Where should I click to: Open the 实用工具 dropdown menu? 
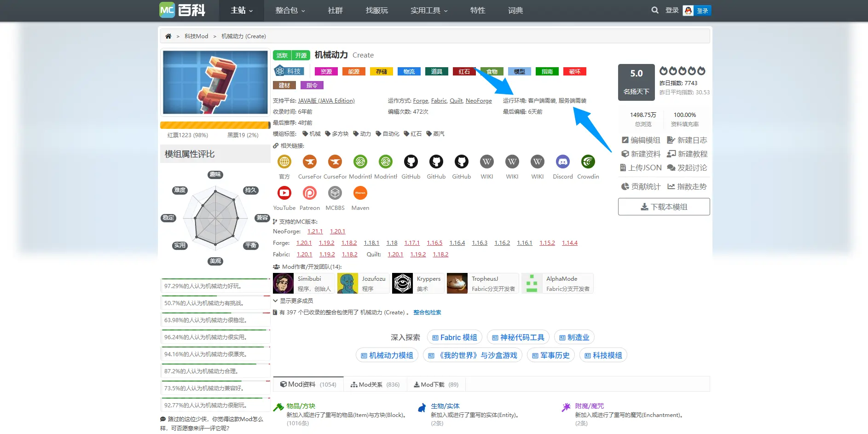[x=429, y=11]
